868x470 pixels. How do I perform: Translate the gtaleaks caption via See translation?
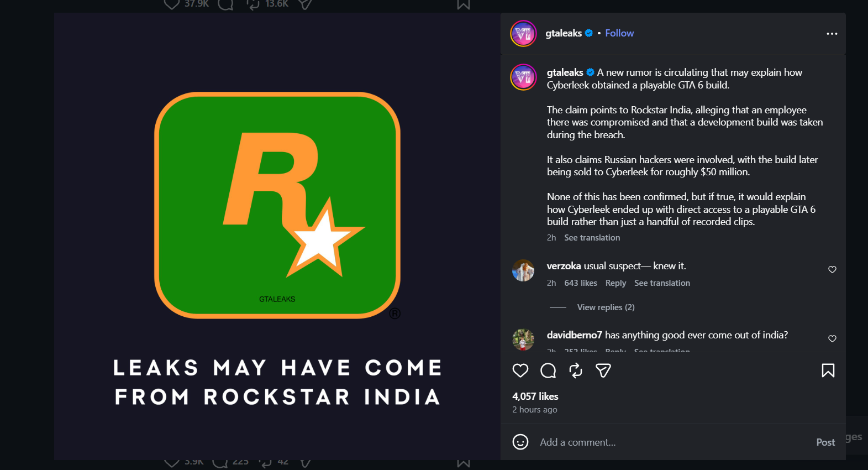pos(592,238)
